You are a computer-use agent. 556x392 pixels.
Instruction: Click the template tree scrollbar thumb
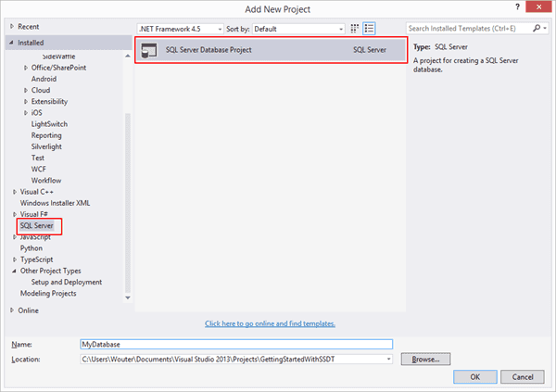tap(128, 203)
